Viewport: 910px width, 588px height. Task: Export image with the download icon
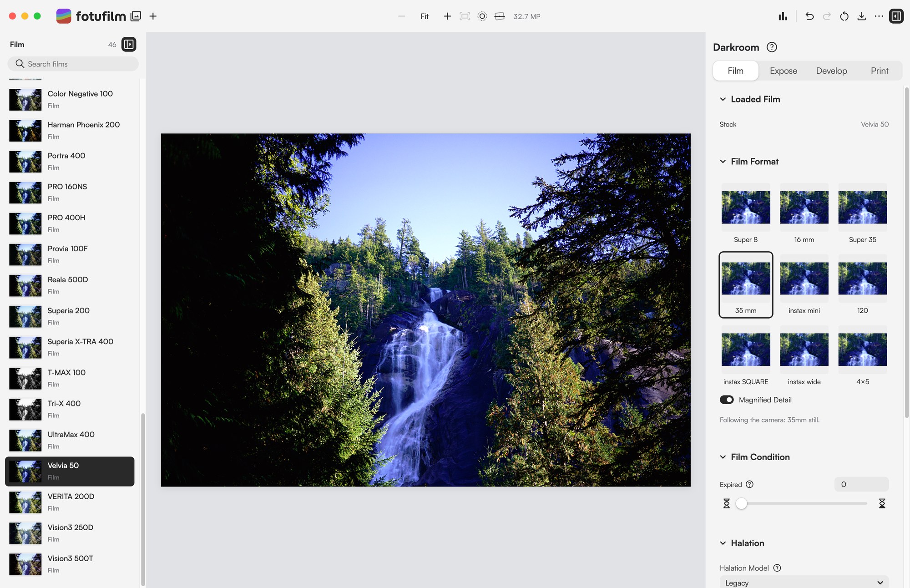click(861, 16)
